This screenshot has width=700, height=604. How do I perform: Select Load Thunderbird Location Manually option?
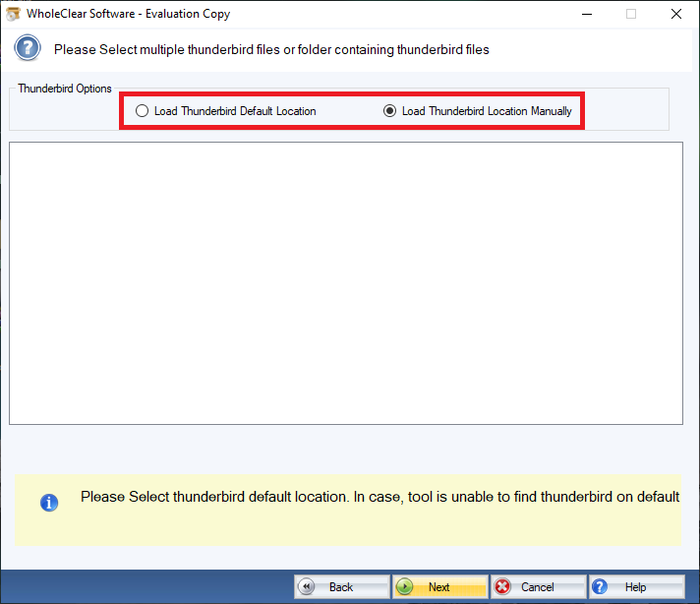tap(477, 111)
